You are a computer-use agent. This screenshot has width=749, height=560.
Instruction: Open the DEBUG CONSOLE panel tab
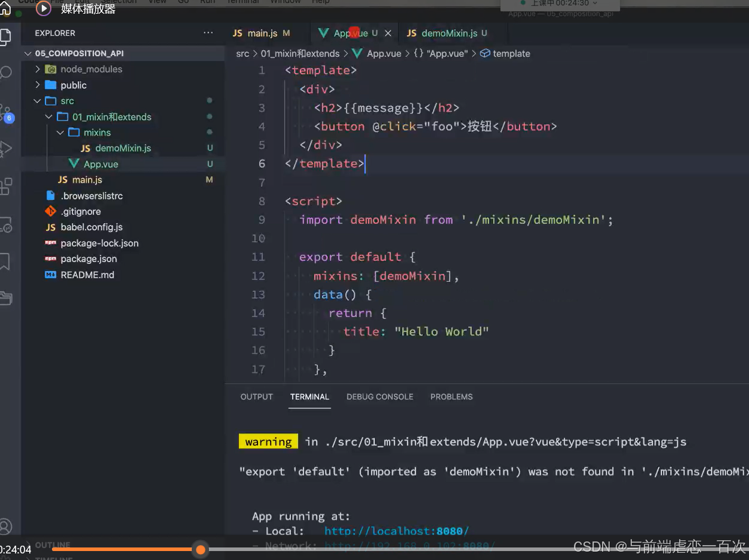[x=380, y=396]
